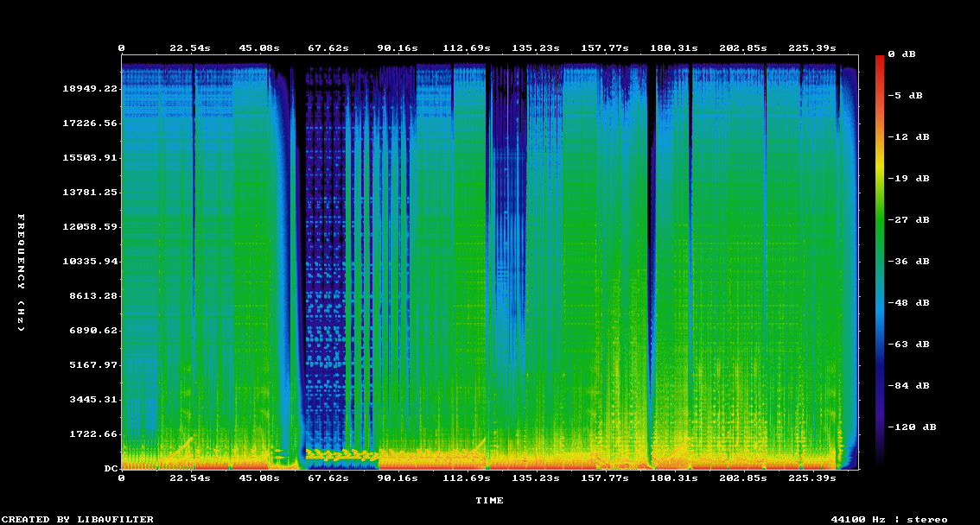Viewport: 980px width, 525px height.
Task: Click the 44100 Hz stereo info text
Action: tap(888, 519)
